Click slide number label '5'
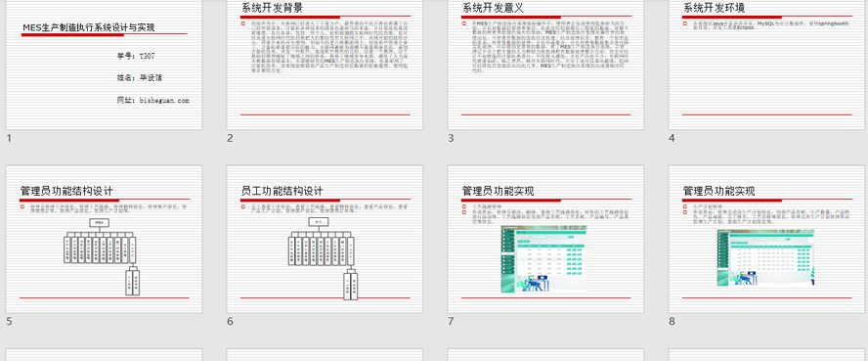The image size is (868, 361). [x=9, y=321]
